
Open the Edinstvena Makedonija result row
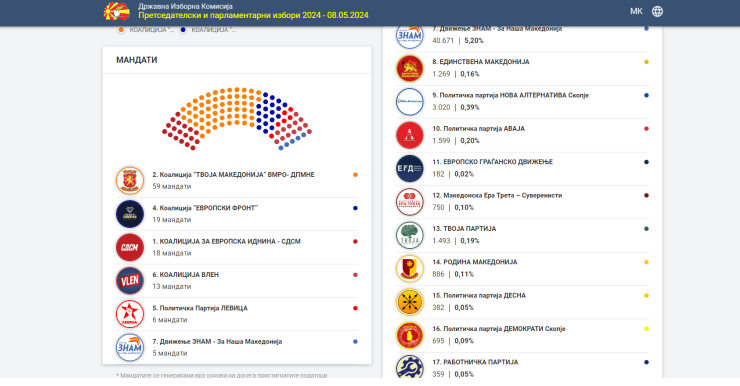[522, 68]
